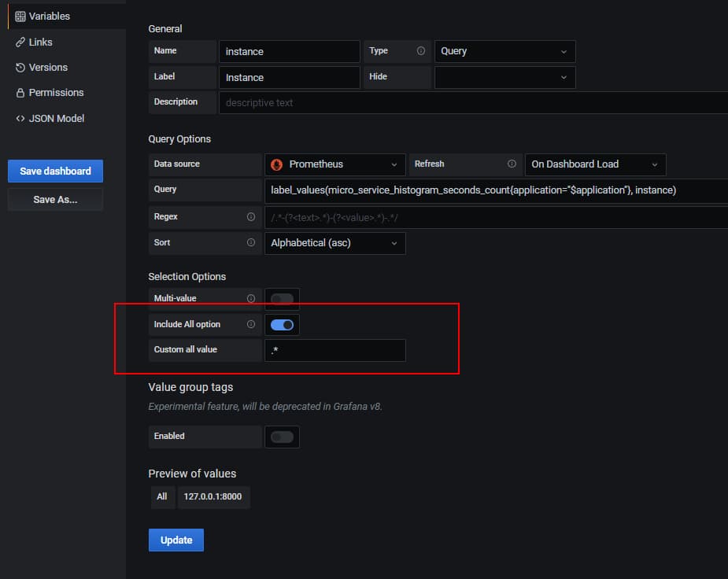The width and height of the screenshot is (728, 579).
Task: Turn on Value group tags Enabled switch
Action: [282, 437]
